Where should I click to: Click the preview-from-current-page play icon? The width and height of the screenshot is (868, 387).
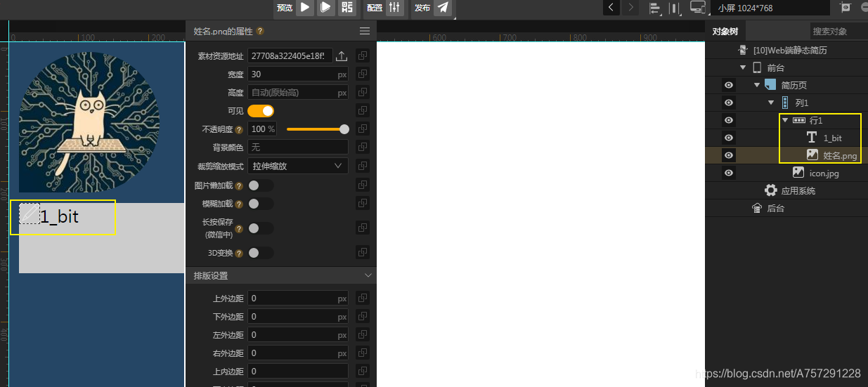pyautogui.click(x=325, y=7)
